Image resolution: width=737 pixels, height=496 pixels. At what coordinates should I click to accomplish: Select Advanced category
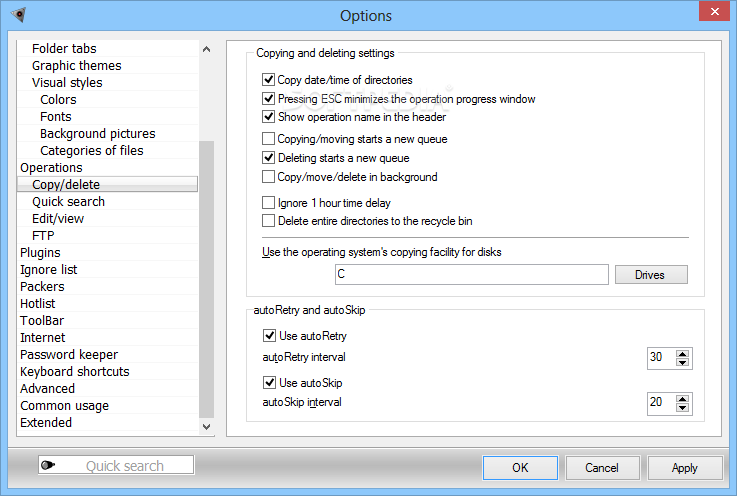pos(47,388)
